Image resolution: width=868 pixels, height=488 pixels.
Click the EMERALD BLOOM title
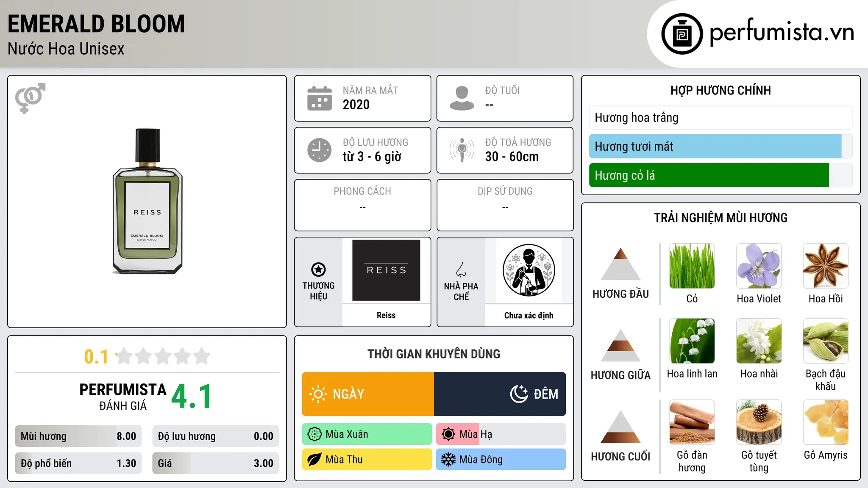(96, 24)
